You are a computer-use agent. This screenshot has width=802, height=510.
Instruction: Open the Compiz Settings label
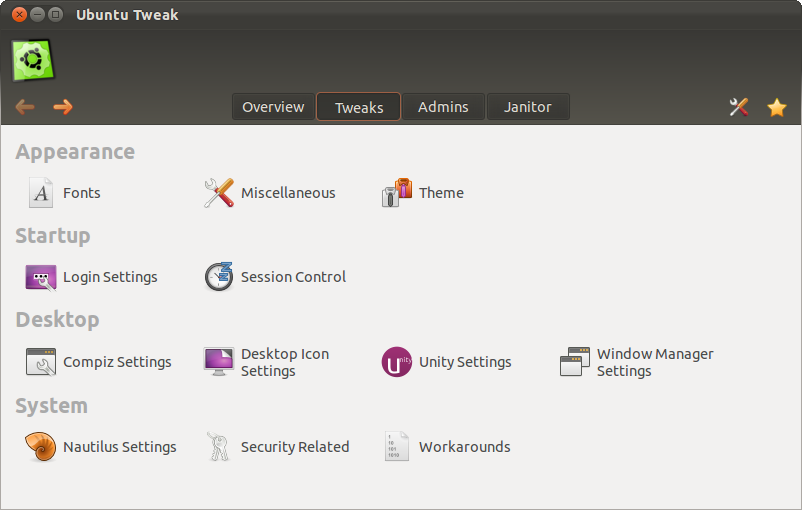pos(117,362)
